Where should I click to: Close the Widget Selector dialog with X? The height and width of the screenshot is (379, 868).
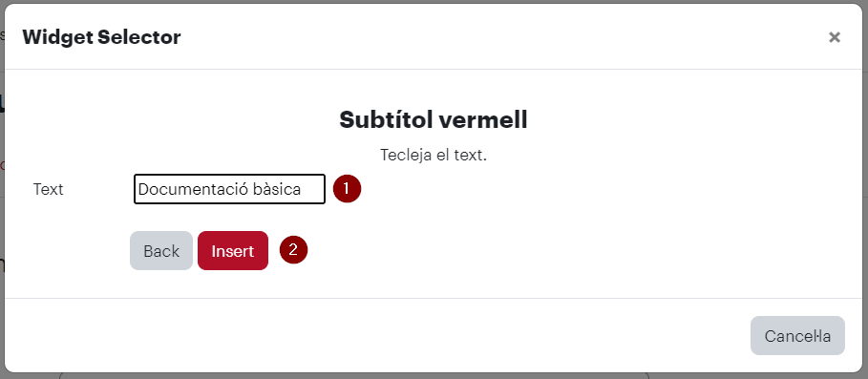(835, 37)
